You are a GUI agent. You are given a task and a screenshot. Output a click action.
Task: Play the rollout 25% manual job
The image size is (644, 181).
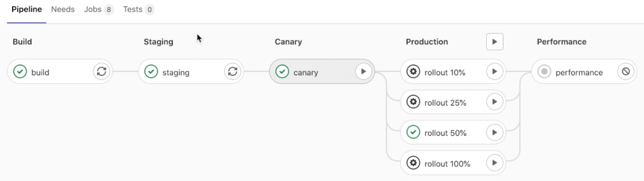point(494,102)
